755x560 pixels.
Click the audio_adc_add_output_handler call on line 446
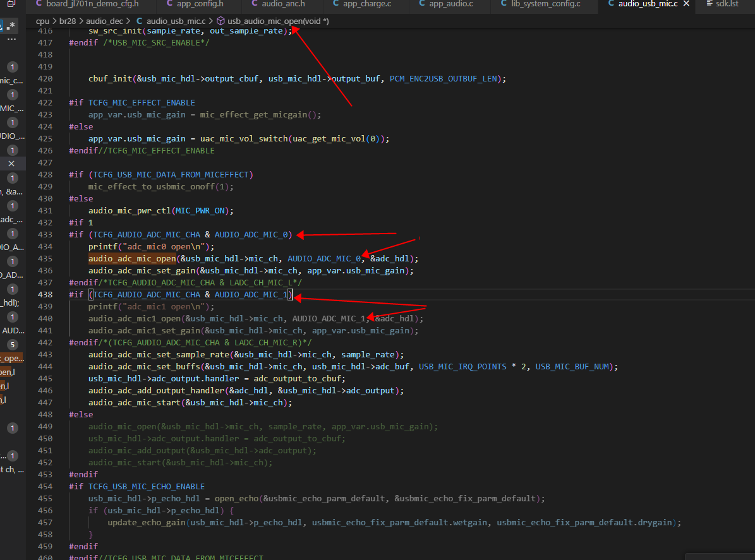pos(156,391)
